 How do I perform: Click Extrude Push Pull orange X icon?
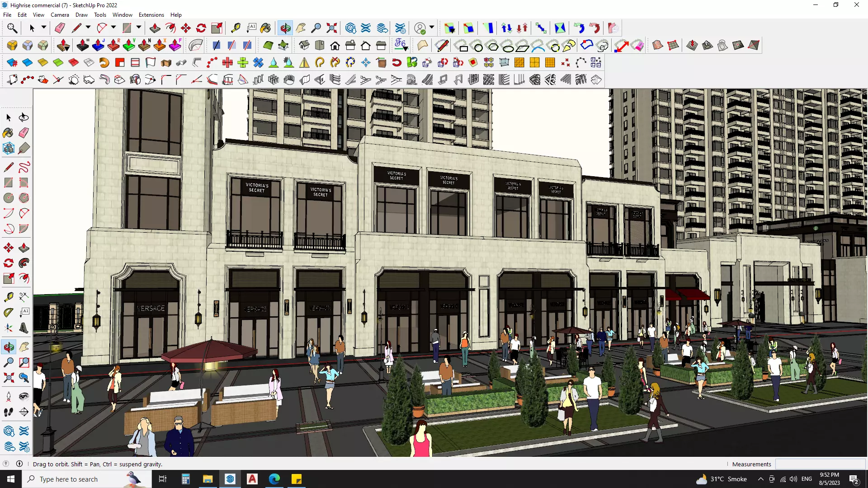[x=160, y=45]
